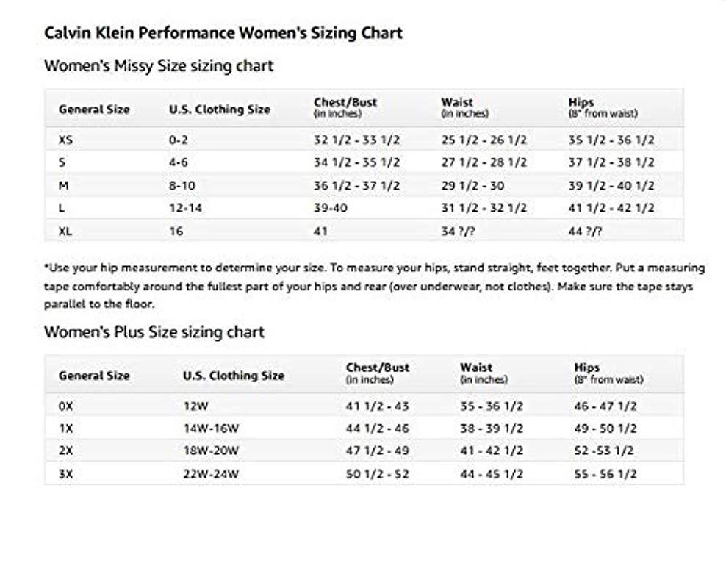Click hips value 55 - 56 1/2
This screenshot has width=726, height=588.
coord(605,474)
